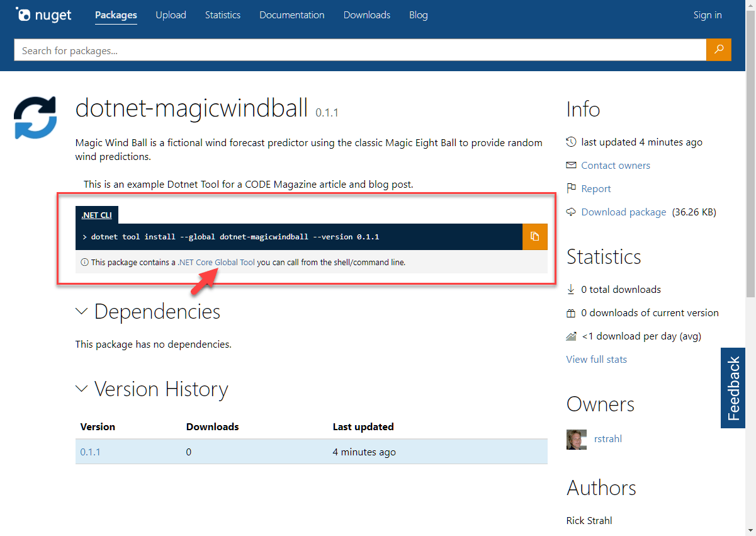Click the dotnet tool install command text
The image size is (756, 536).
pos(235,237)
